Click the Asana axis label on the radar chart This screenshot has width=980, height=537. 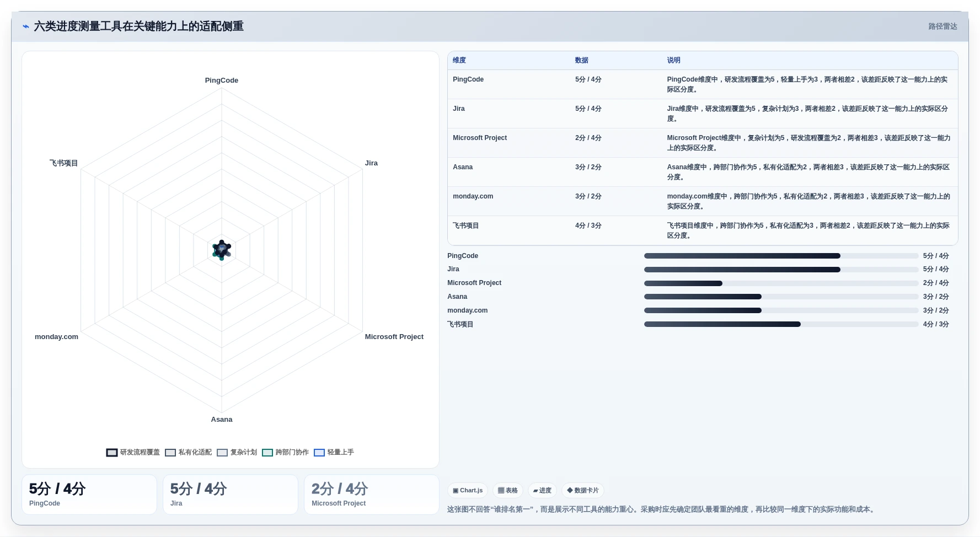click(x=222, y=420)
